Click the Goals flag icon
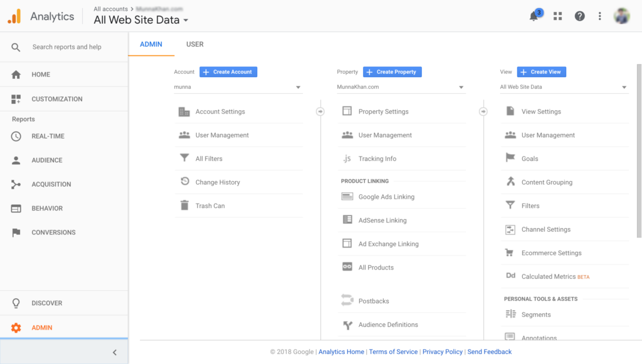 [510, 159]
